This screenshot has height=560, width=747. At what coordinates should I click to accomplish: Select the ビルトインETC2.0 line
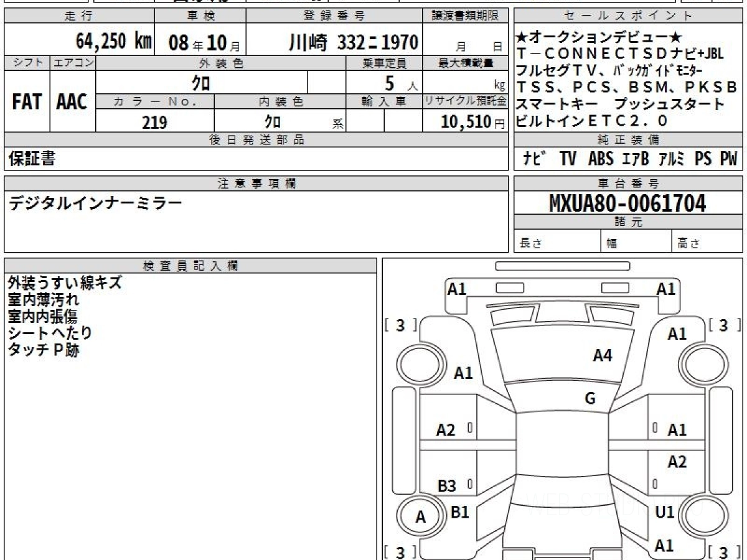click(591, 120)
